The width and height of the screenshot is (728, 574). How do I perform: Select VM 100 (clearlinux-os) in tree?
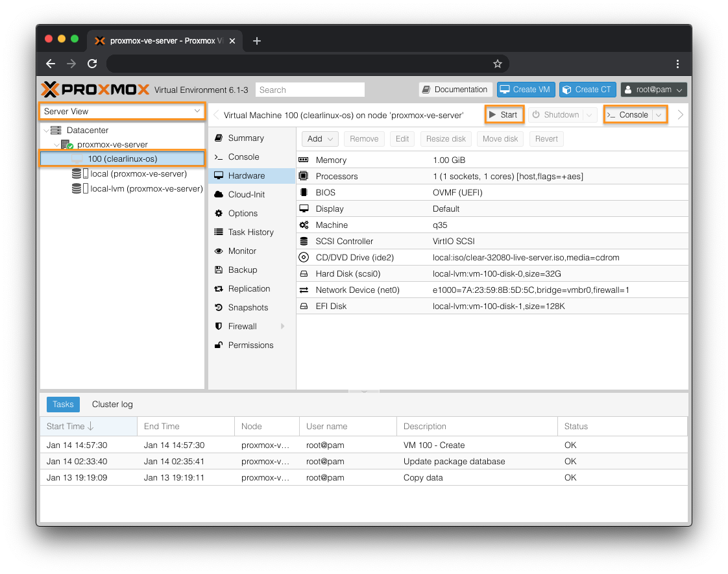pos(122,159)
